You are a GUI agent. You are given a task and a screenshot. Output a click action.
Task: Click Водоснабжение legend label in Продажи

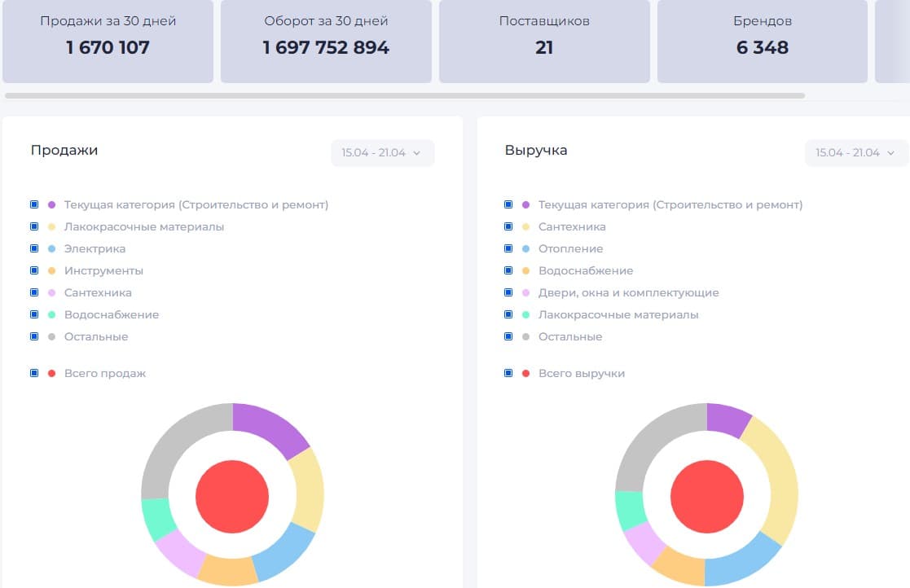click(x=112, y=315)
